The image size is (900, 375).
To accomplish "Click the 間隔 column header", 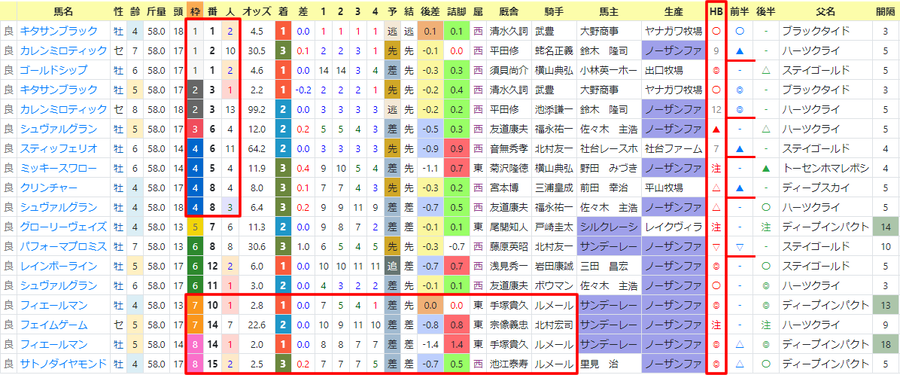I will point(886,11).
